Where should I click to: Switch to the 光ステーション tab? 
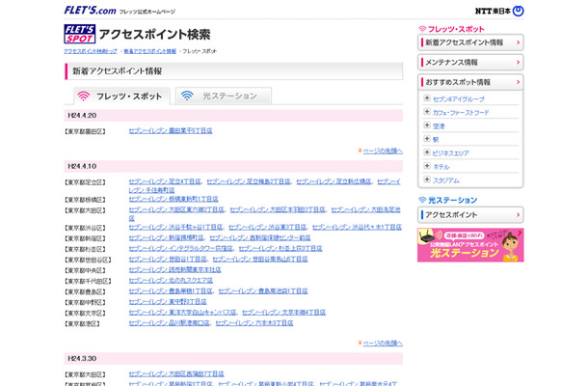(x=224, y=96)
